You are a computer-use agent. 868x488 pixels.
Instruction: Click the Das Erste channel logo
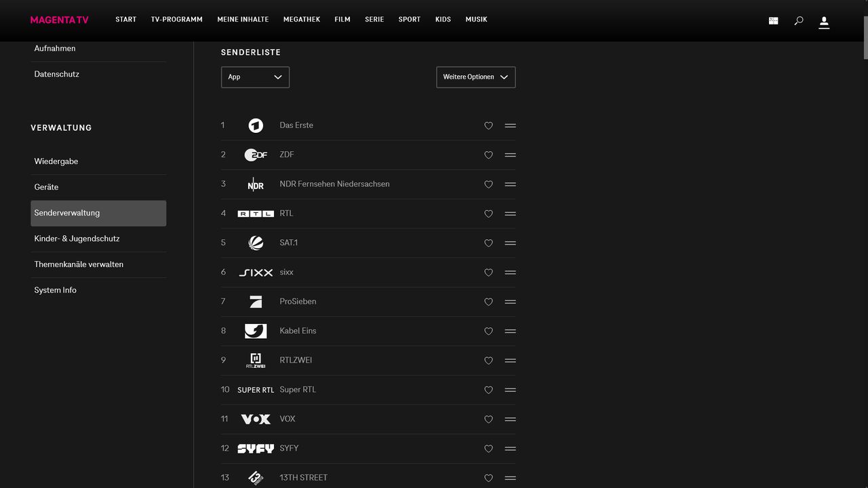(x=256, y=125)
